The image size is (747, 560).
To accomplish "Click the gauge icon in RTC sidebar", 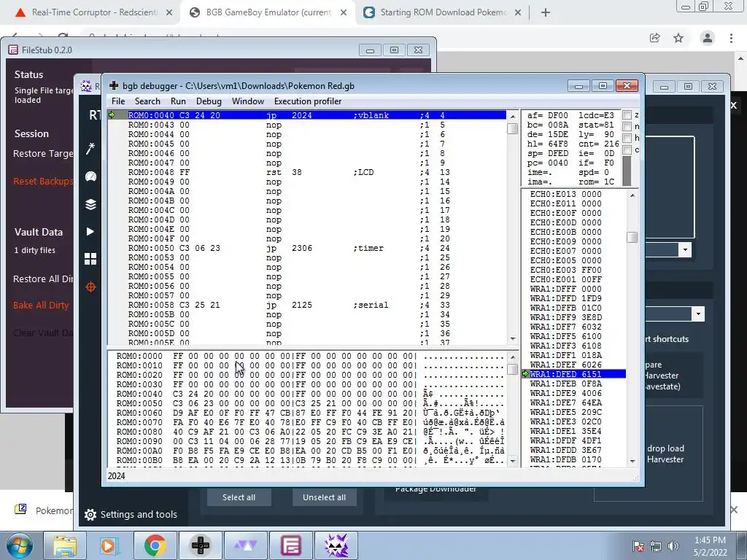I will pos(90,176).
